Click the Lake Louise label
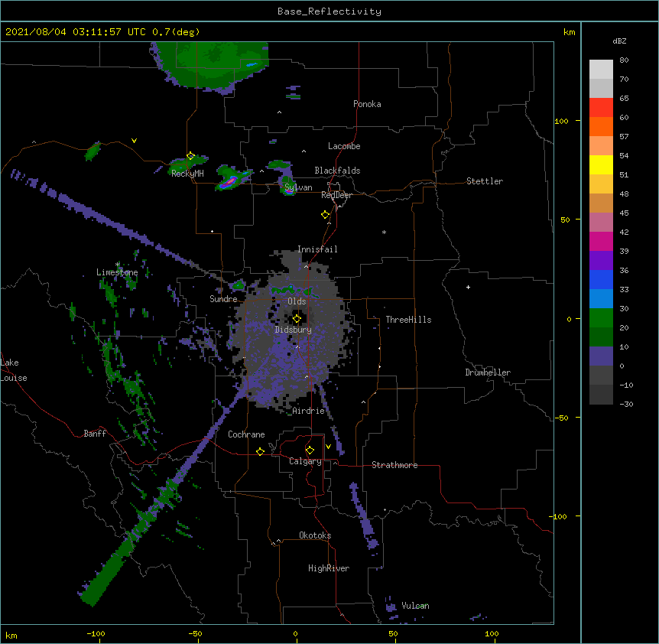 coord(14,370)
